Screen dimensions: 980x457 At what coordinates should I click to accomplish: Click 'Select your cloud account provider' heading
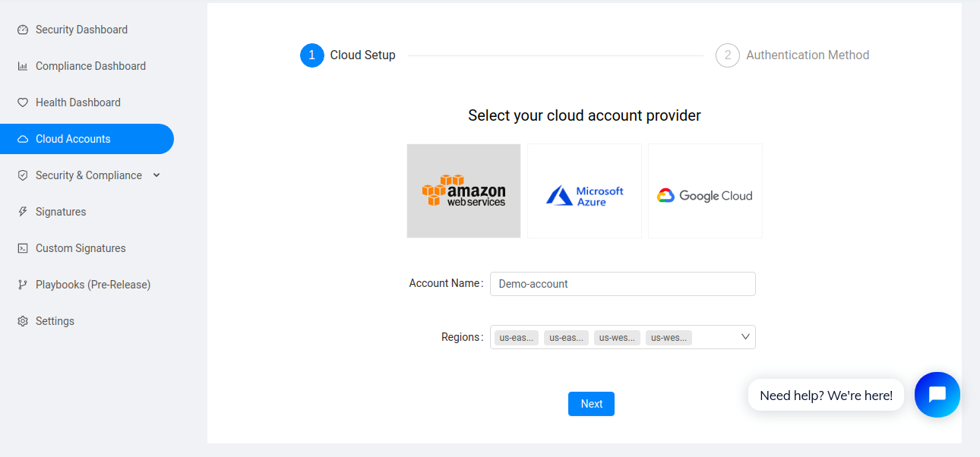(x=584, y=115)
